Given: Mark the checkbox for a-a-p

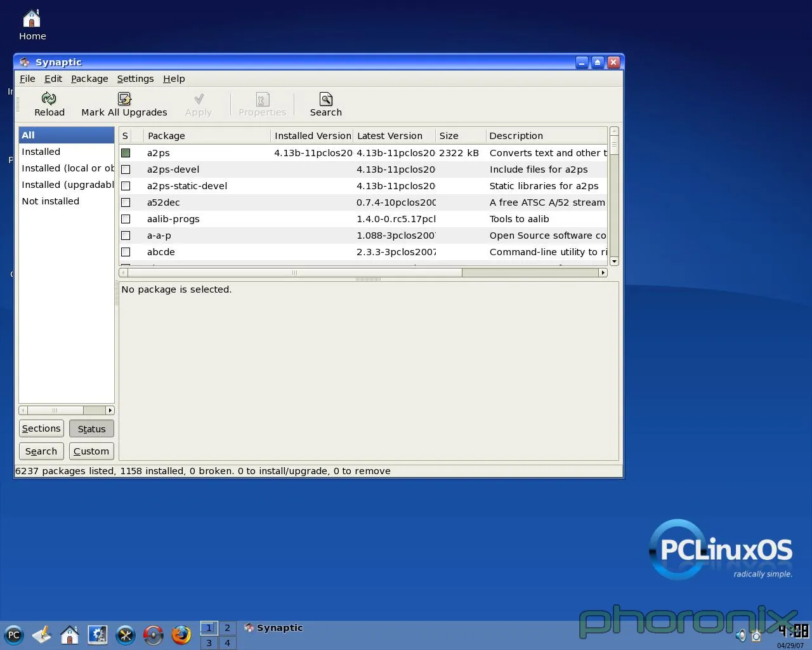Looking at the screenshot, I should (x=126, y=235).
